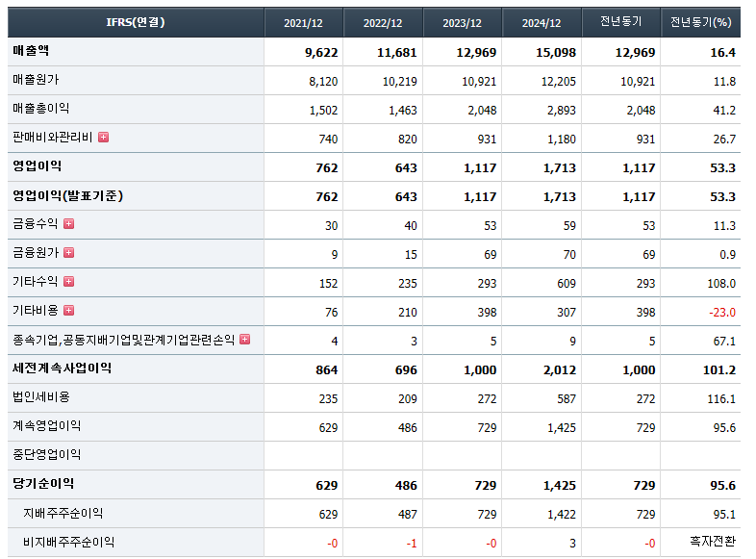Click 매출총이익 value 1,502

click(x=323, y=111)
